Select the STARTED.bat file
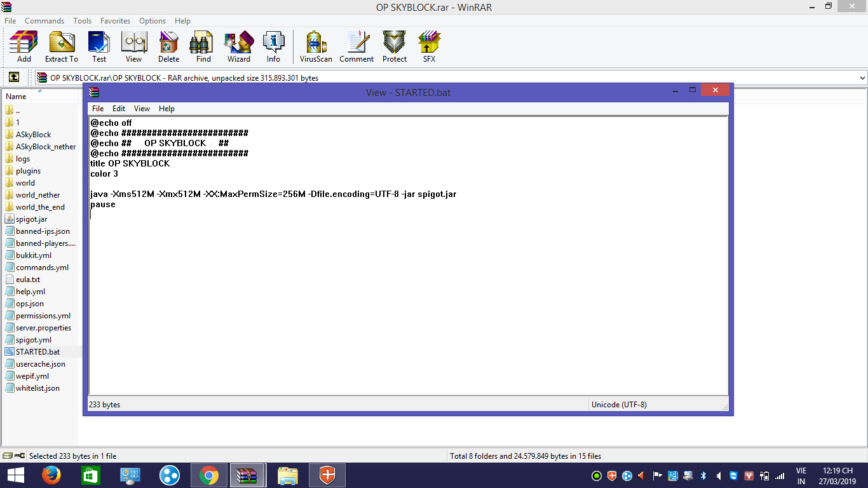The image size is (868, 488). (32, 352)
